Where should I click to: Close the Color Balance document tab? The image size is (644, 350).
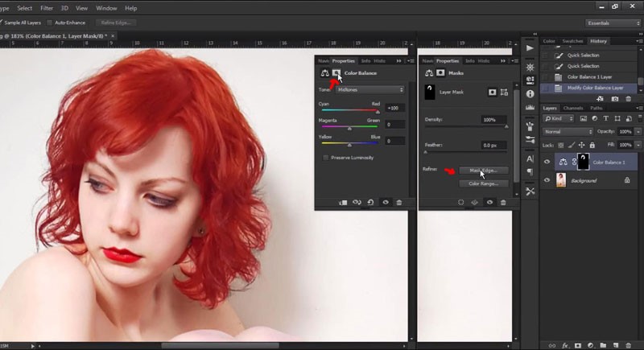tap(113, 36)
